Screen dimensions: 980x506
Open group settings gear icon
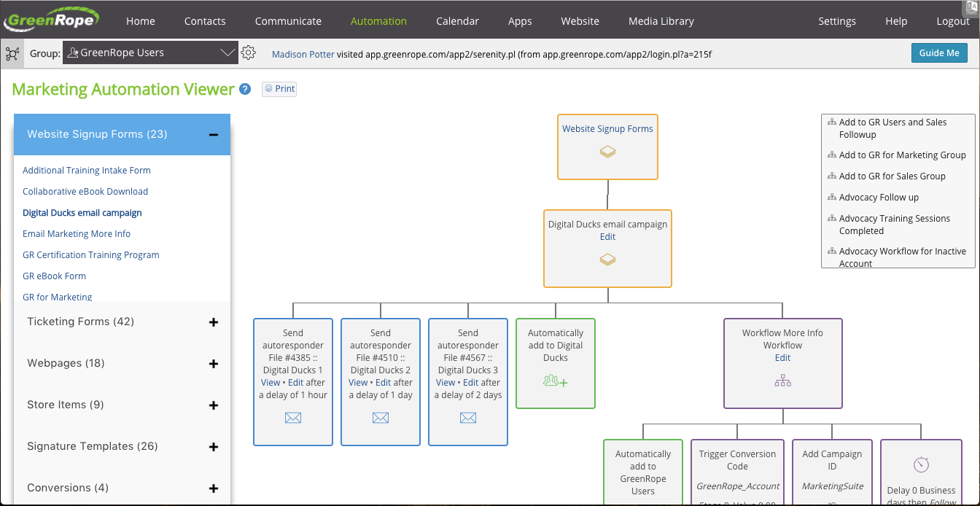(x=249, y=52)
